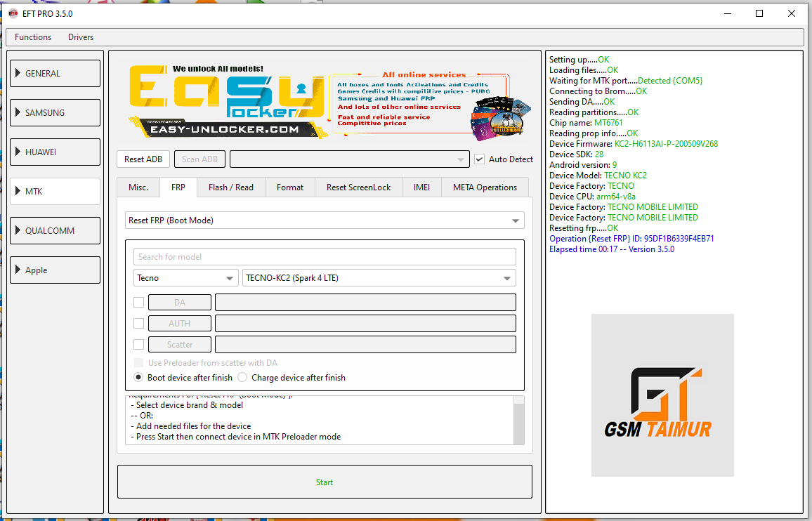Click the Waiting for MTK port log line
812x521 pixels.
pos(626,81)
